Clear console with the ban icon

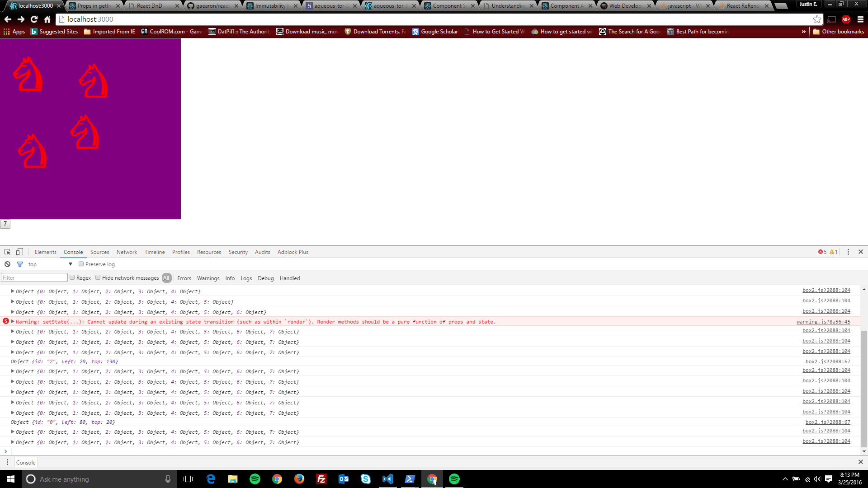click(7, 264)
